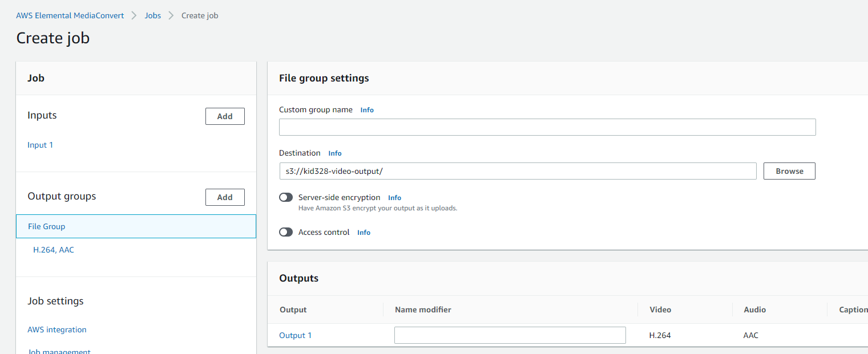Click Name modifier input for Output 1
Screen dimensions: 868x354
[510, 335]
